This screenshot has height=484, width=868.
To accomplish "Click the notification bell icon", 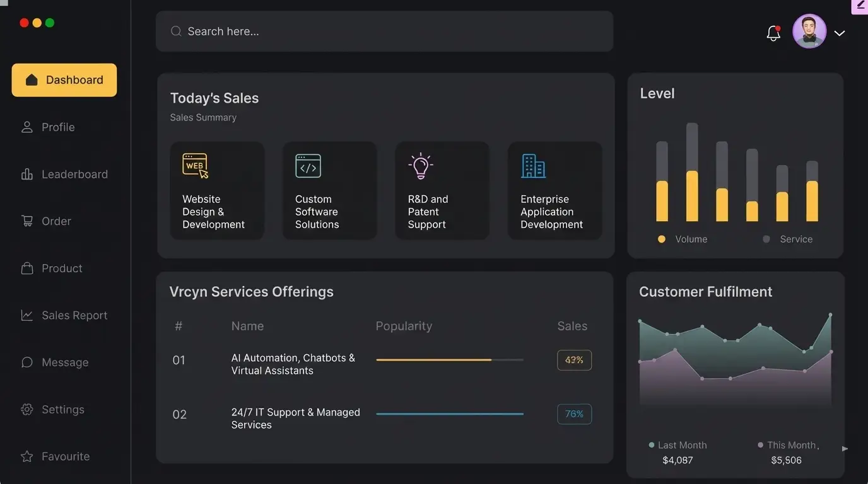I will click(773, 33).
